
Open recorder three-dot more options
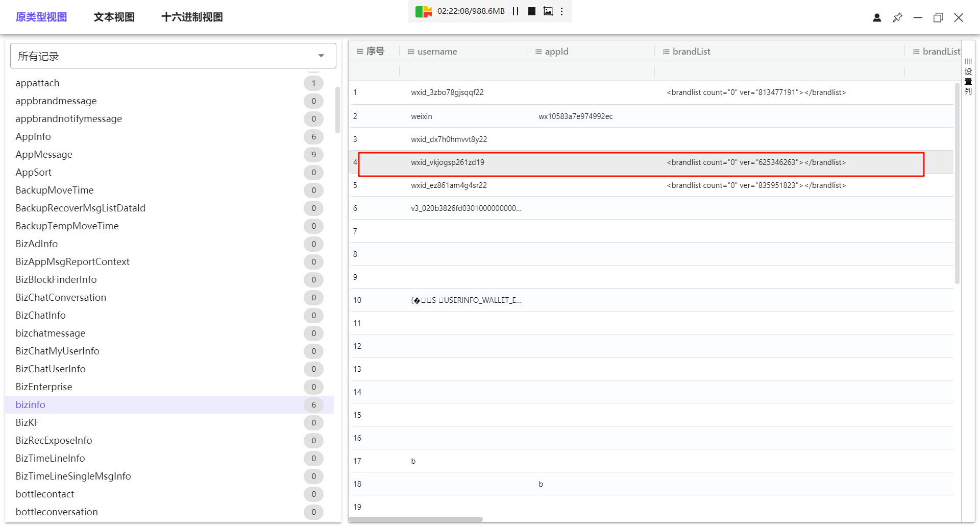562,11
